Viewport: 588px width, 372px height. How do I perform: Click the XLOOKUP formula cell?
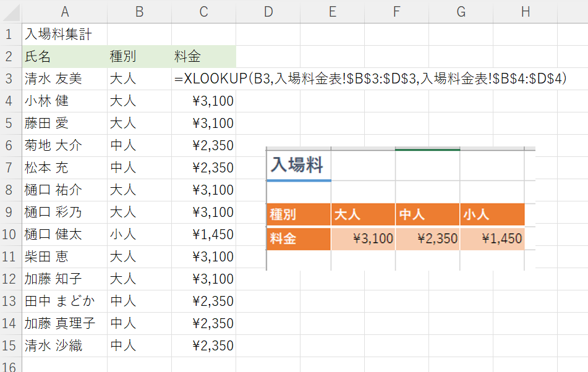click(x=370, y=78)
